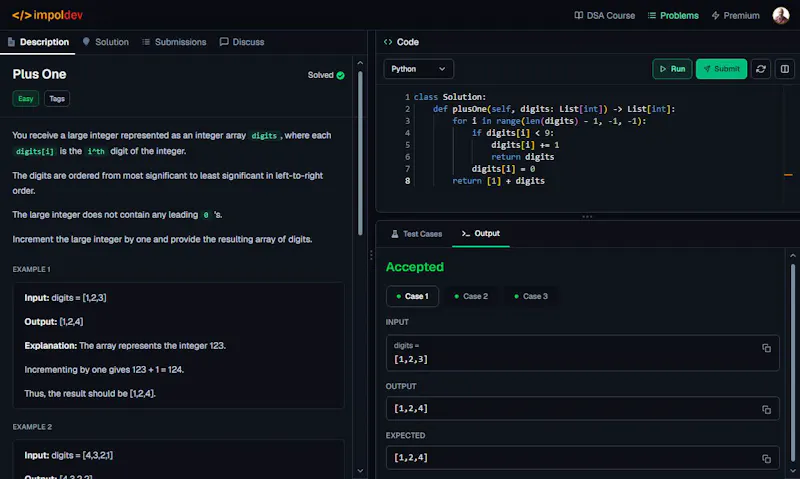
Task: Select the Output tab
Action: click(x=481, y=233)
